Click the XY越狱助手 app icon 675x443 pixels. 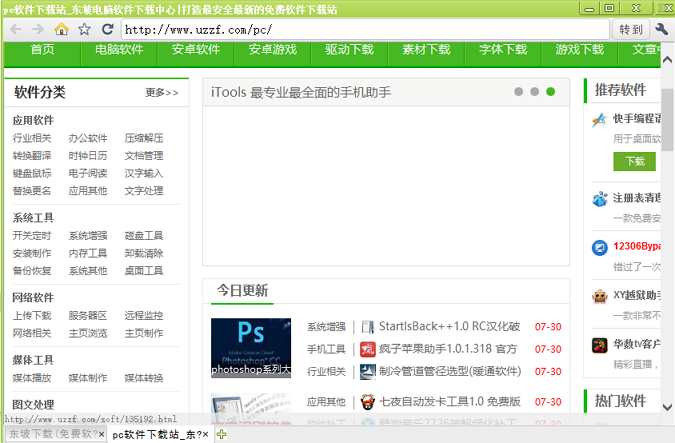[x=599, y=296]
